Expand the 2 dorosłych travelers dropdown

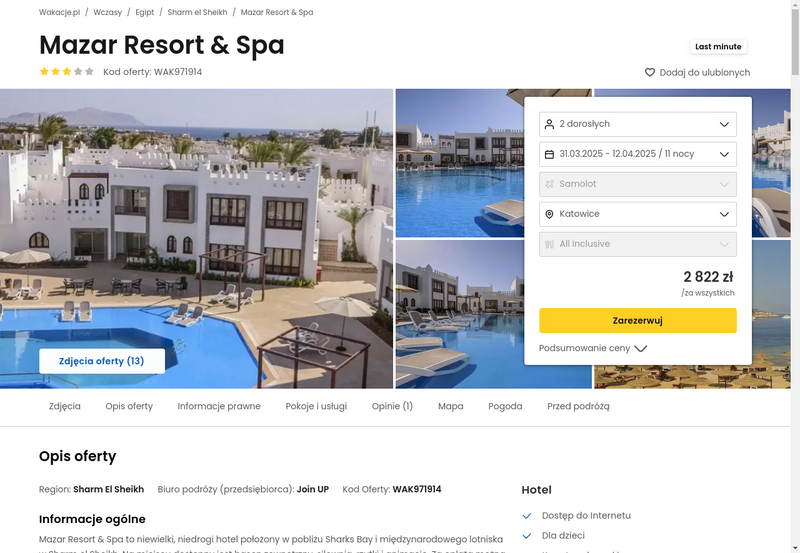637,124
